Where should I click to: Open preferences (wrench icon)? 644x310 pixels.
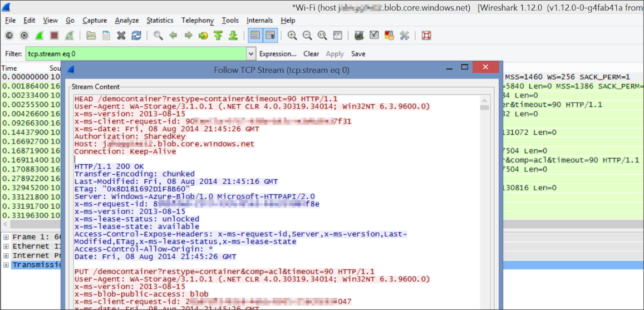[405, 36]
